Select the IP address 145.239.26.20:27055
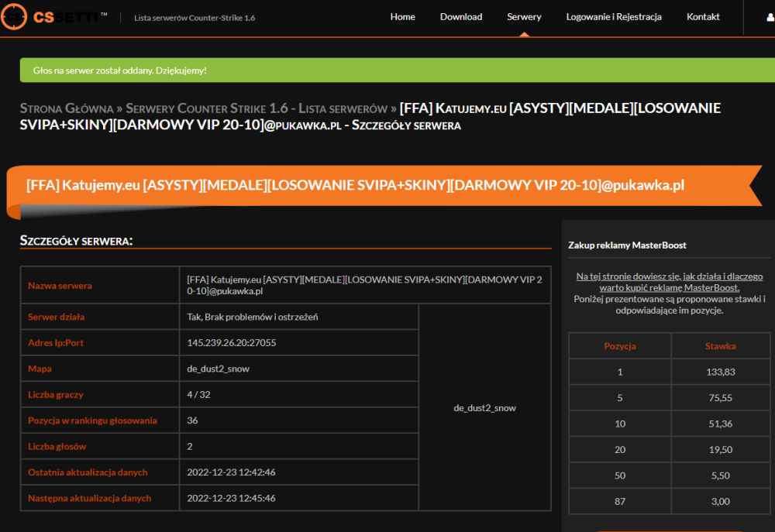Screen dimensions: 775x532 [231, 343]
